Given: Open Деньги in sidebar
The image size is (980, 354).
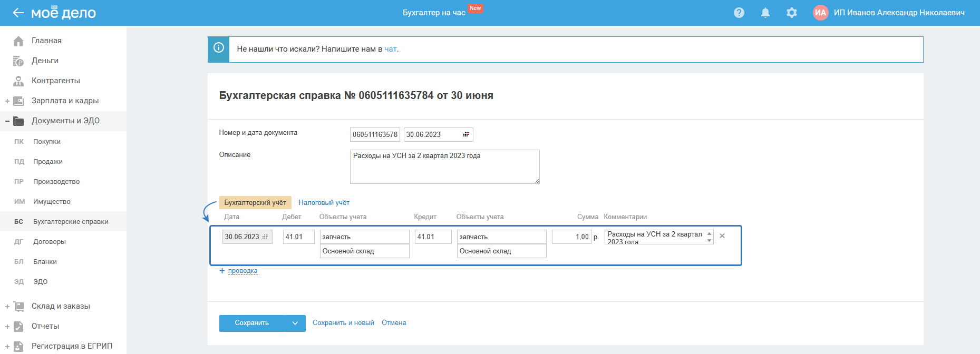Looking at the screenshot, I should coord(45,61).
